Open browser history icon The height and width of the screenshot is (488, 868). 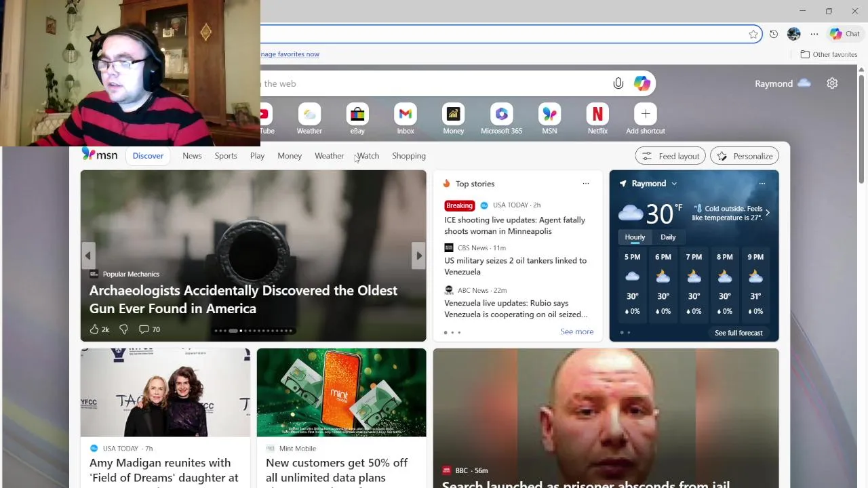pyautogui.click(x=774, y=34)
